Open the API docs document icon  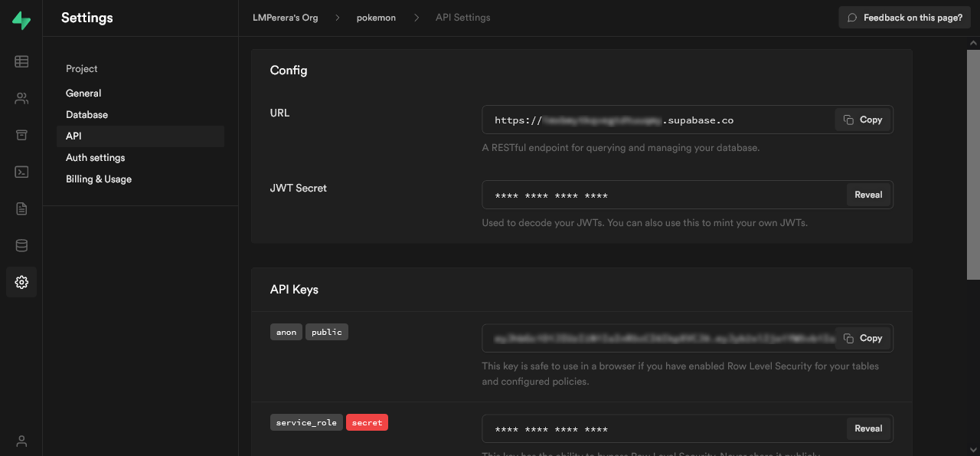click(21, 208)
